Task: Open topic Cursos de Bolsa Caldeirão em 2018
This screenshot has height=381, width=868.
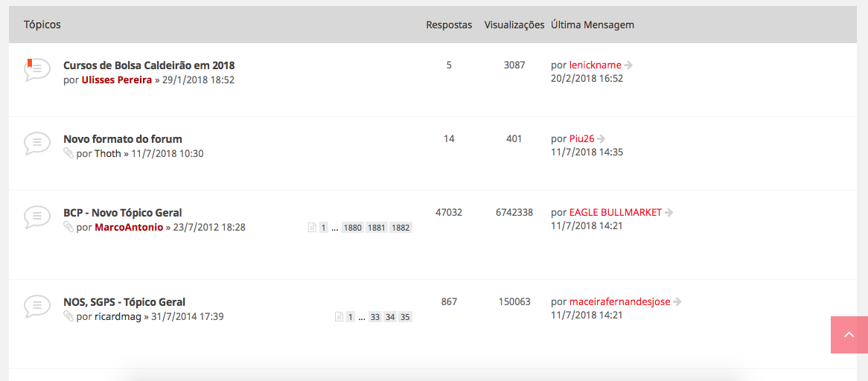Action: click(x=149, y=65)
